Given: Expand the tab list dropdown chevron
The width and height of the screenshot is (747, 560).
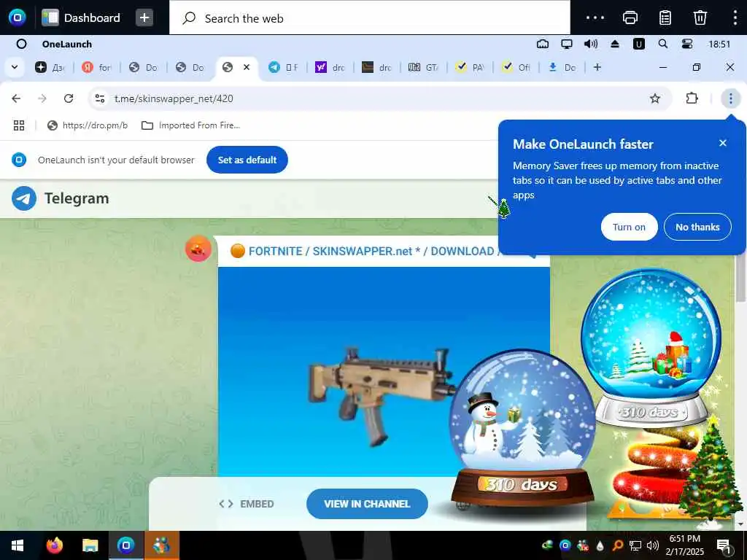Looking at the screenshot, I should 15,67.
